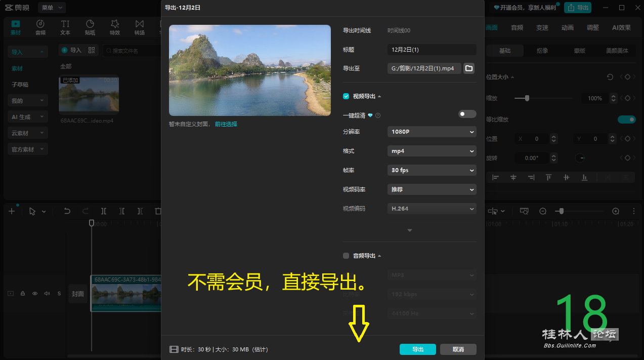This screenshot has height=360, width=644.
Task: Open the 帧率 30 fps dropdown
Action: (x=432, y=170)
